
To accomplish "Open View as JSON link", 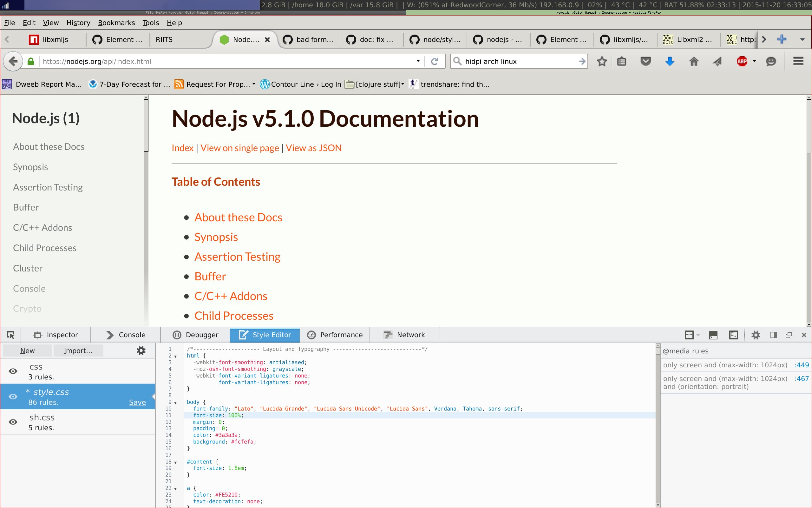I will (314, 148).
